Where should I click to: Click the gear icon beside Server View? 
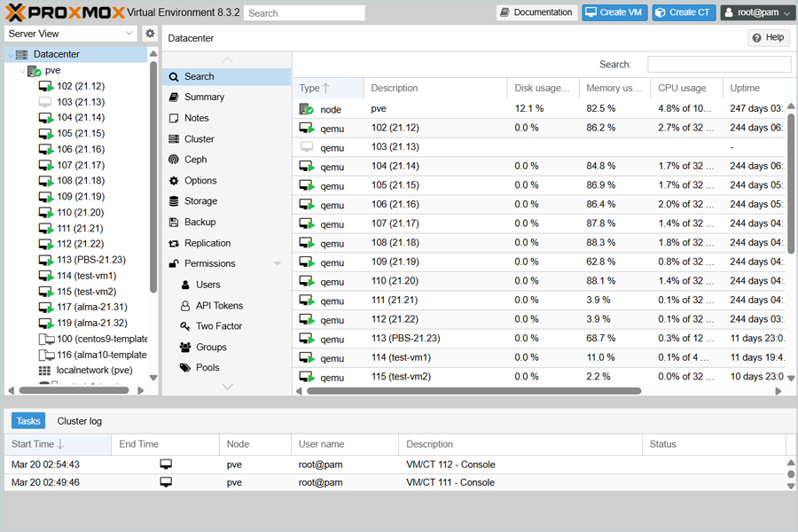coord(150,34)
